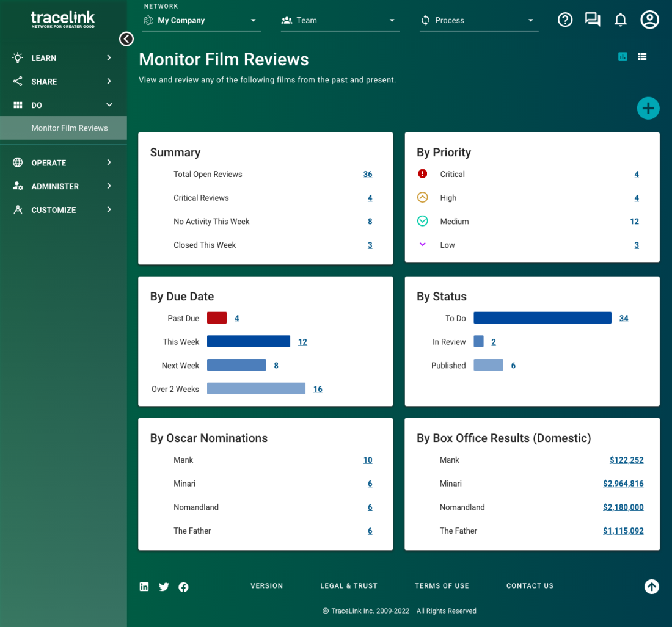Click the red Past Due bar

(x=217, y=318)
